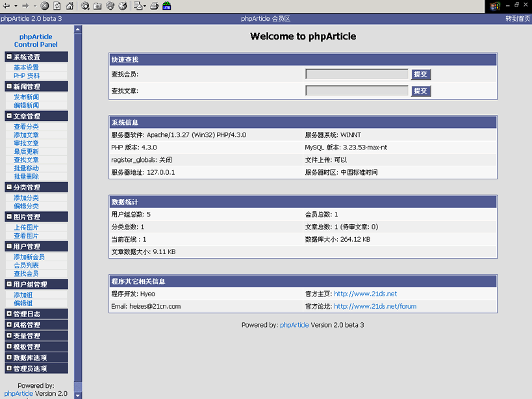Open 查找文章 in the sidebar

coord(26,160)
